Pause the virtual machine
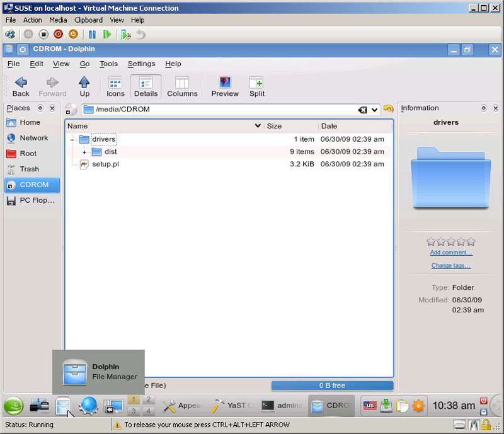 point(92,34)
